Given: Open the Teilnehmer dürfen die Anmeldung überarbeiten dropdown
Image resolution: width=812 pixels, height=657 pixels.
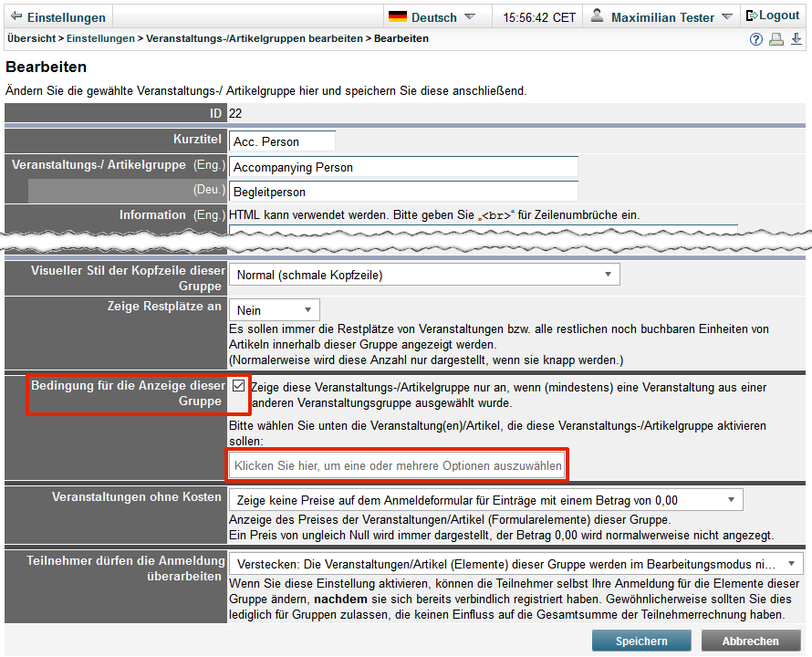Looking at the screenshot, I should click(x=515, y=564).
